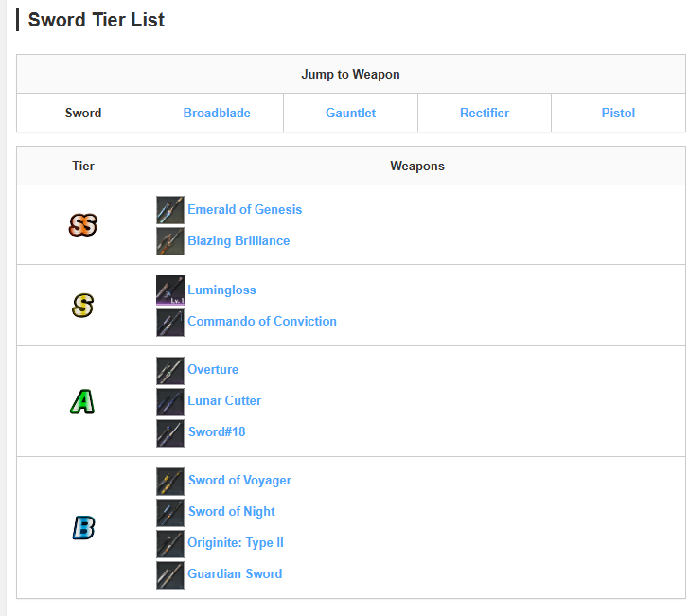Image resolution: width=689 pixels, height=616 pixels.
Task: Open the Originite: Type II link
Action: [236, 542]
